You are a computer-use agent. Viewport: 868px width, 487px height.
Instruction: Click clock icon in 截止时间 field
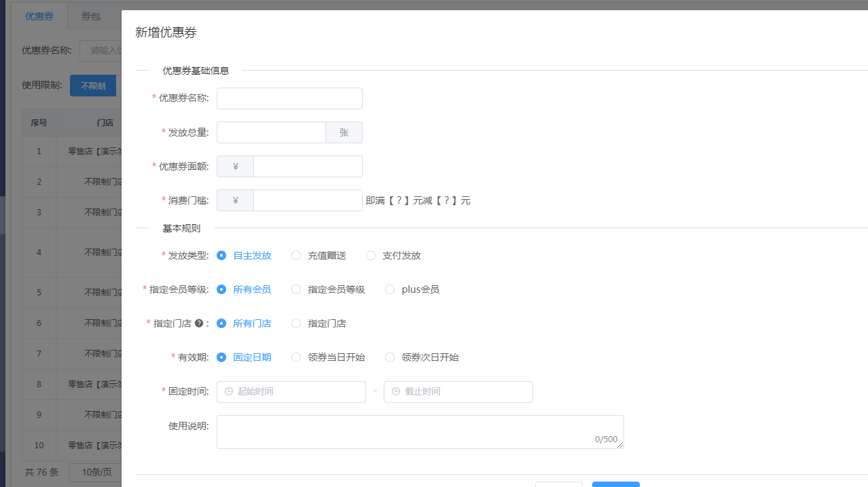(x=396, y=392)
